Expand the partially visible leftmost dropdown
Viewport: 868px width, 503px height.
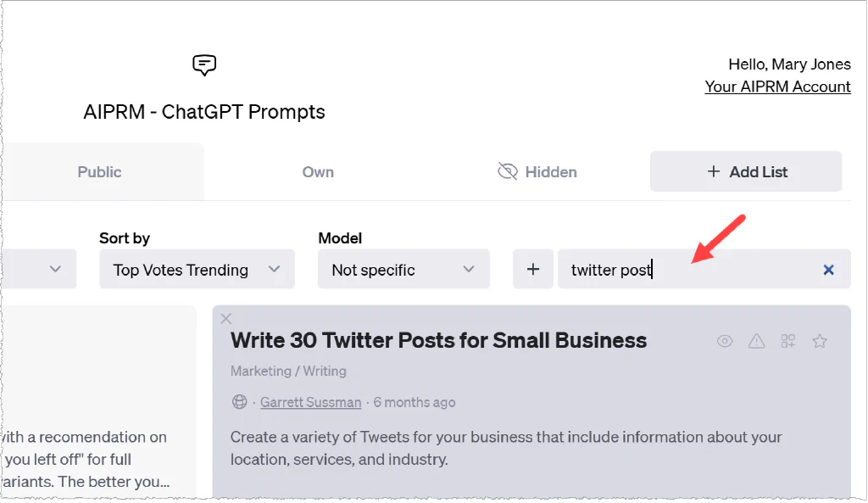tap(39, 270)
